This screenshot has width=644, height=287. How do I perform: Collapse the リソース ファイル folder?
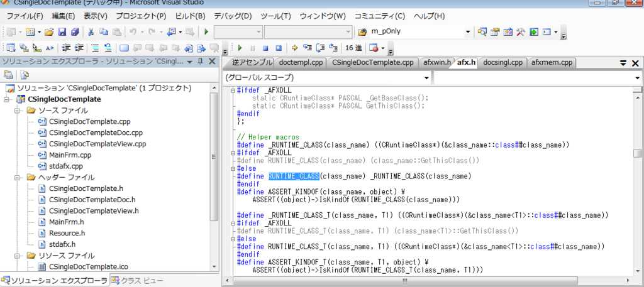click(18, 256)
